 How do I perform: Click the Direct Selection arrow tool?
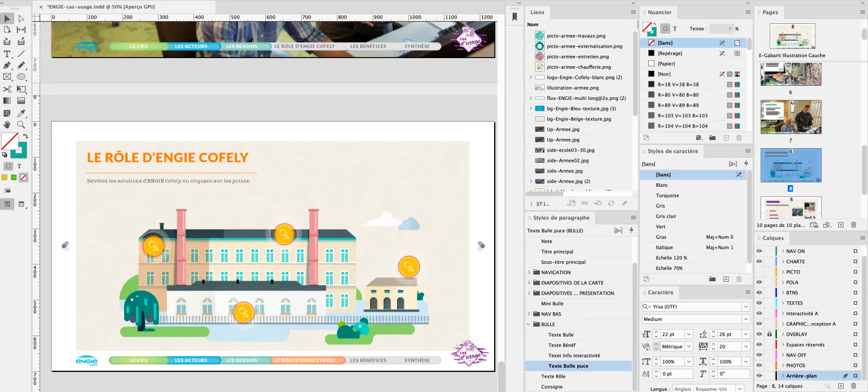point(21,18)
